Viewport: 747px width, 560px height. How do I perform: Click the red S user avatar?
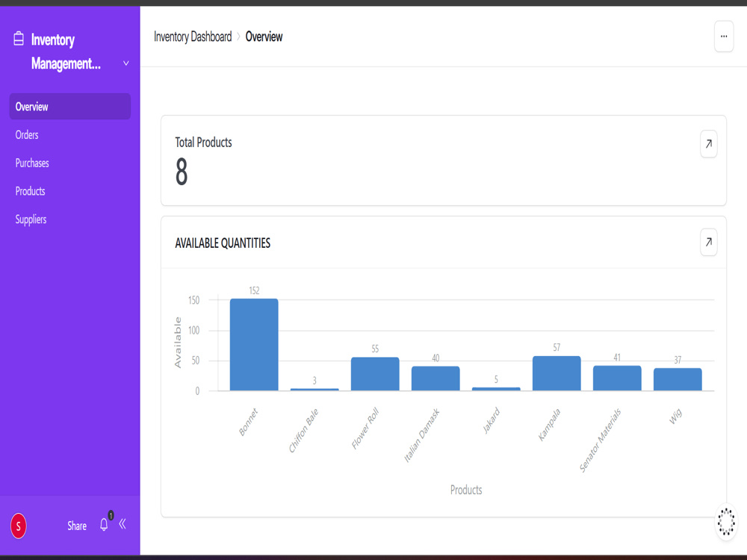coord(19,526)
